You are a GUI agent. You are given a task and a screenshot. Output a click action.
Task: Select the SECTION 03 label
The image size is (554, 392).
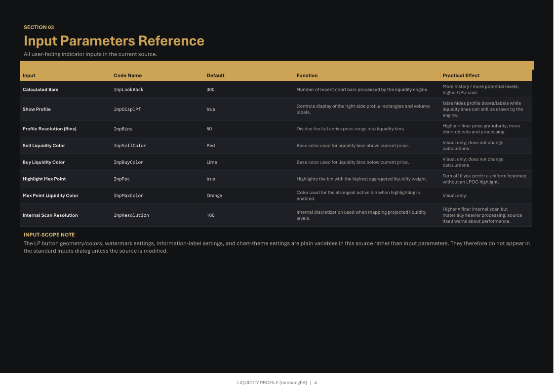click(39, 27)
